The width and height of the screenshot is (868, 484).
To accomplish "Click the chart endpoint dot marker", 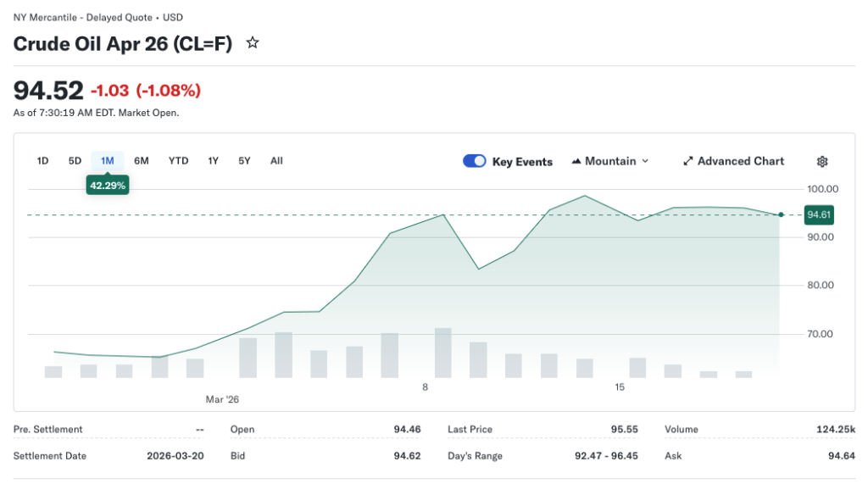I will coord(781,215).
